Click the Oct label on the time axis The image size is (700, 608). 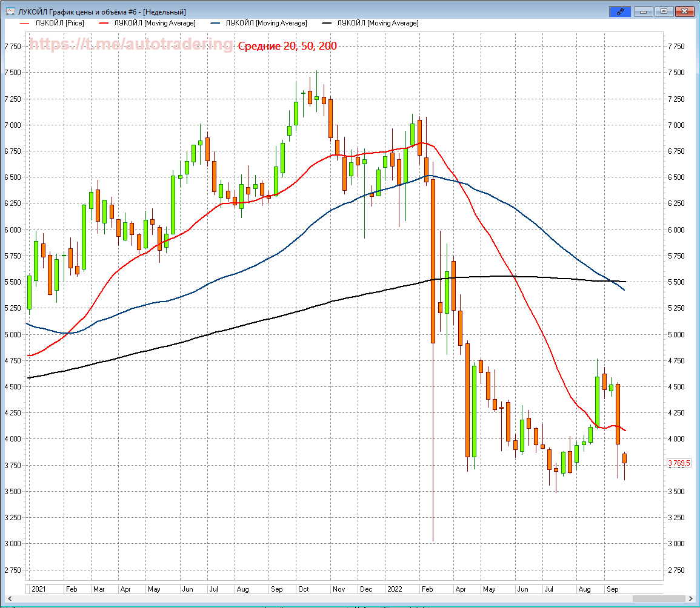304,589
